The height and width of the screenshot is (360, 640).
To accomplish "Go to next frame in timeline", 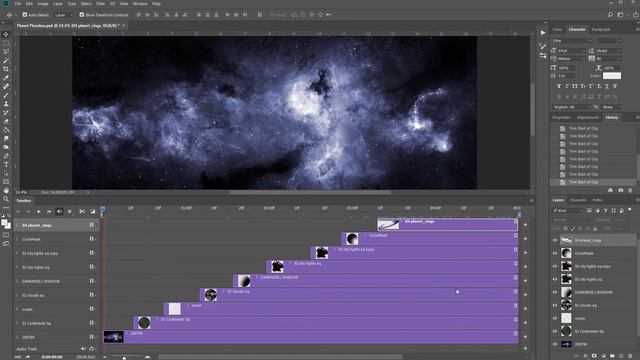I will click(49, 211).
